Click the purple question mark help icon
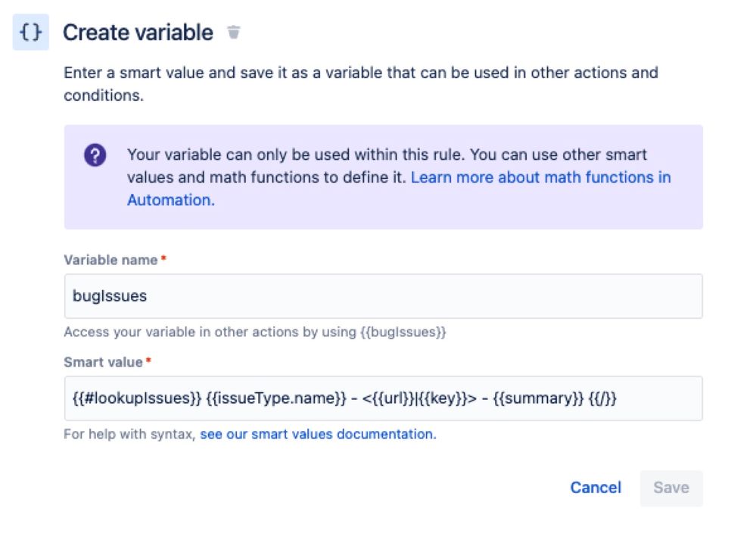Screen dimensions: 756x537 [x=95, y=155]
